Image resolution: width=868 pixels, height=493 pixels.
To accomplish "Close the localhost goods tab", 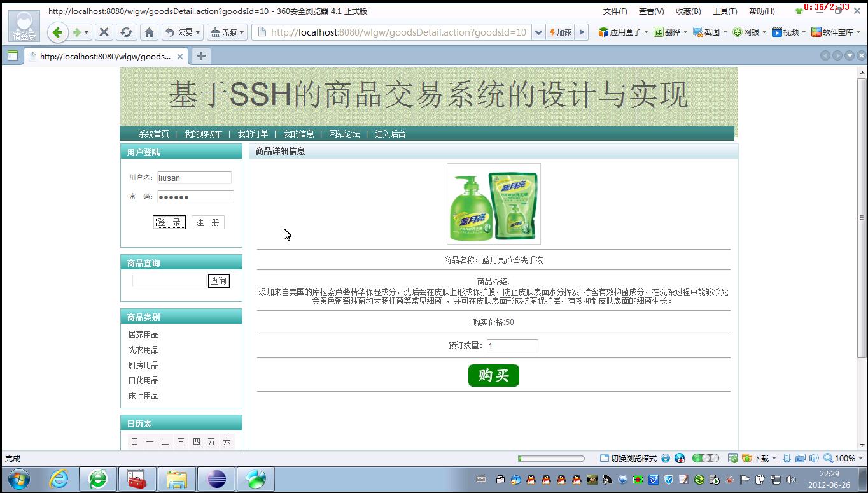I will click(x=180, y=57).
